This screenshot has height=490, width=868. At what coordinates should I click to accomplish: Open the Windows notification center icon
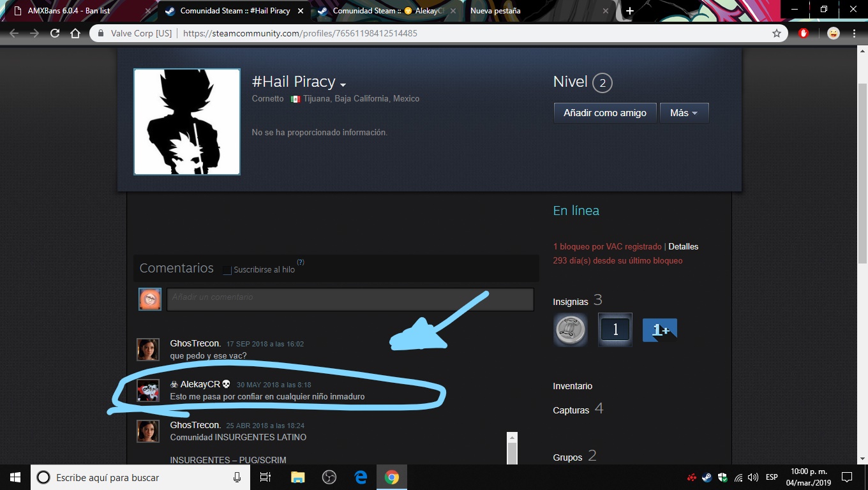click(847, 477)
